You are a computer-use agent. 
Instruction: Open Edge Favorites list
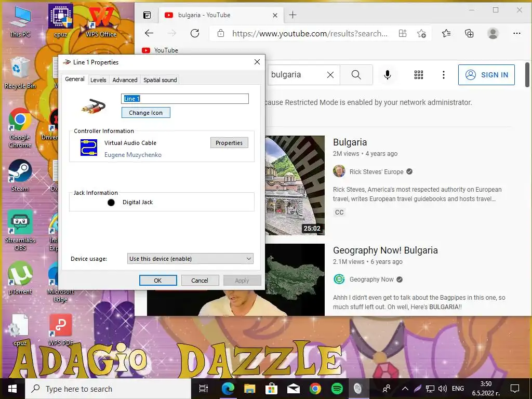446,33
